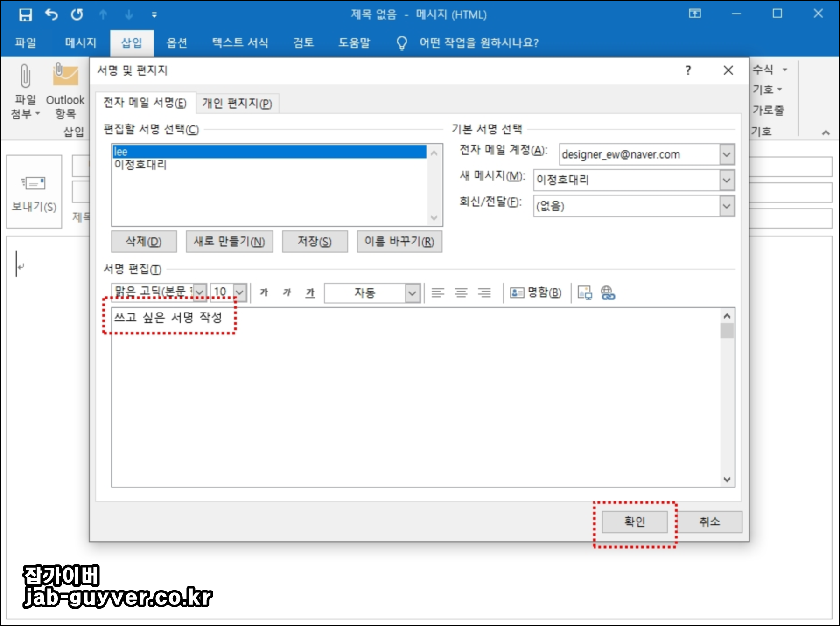Image resolution: width=840 pixels, height=626 pixels.
Task: Toggle right text alignment
Action: coord(484,293)
